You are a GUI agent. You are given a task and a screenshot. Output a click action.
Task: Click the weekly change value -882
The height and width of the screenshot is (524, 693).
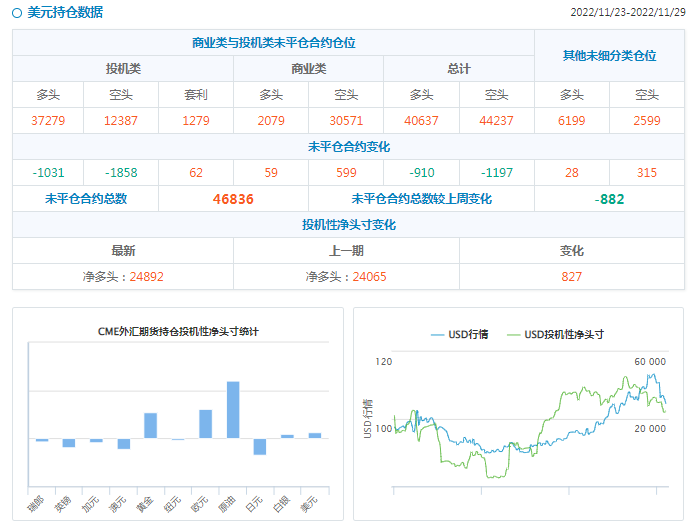click(x=609, y=199)
